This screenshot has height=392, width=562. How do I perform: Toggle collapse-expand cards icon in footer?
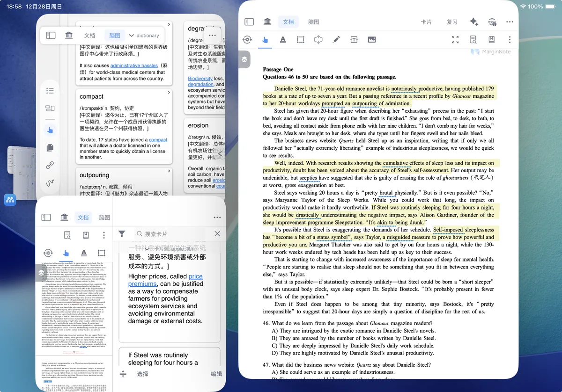click(123, 374)
